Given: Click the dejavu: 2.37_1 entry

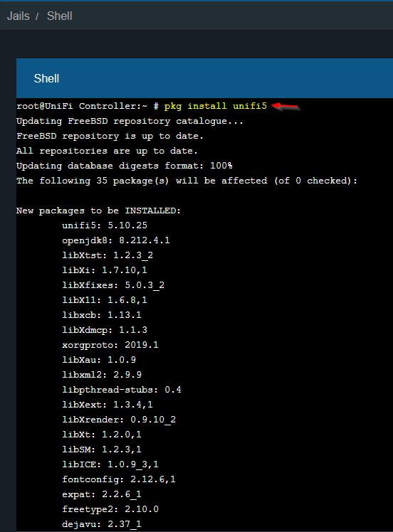Looking at the screenshot, I should pyautogui.click(x=102, y=524).
